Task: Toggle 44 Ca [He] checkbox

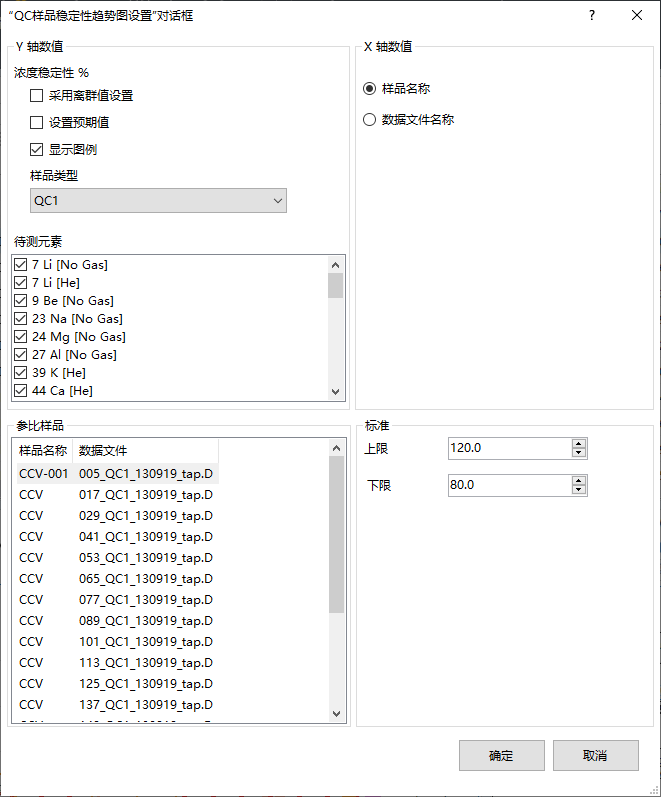Action: pyautogui.click(x=20, y=391)
